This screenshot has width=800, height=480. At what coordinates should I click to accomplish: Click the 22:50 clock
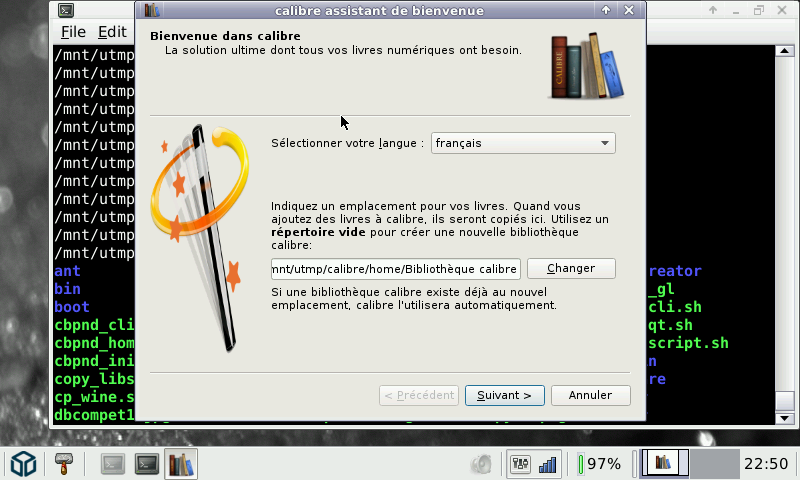(x=766, y=464)
